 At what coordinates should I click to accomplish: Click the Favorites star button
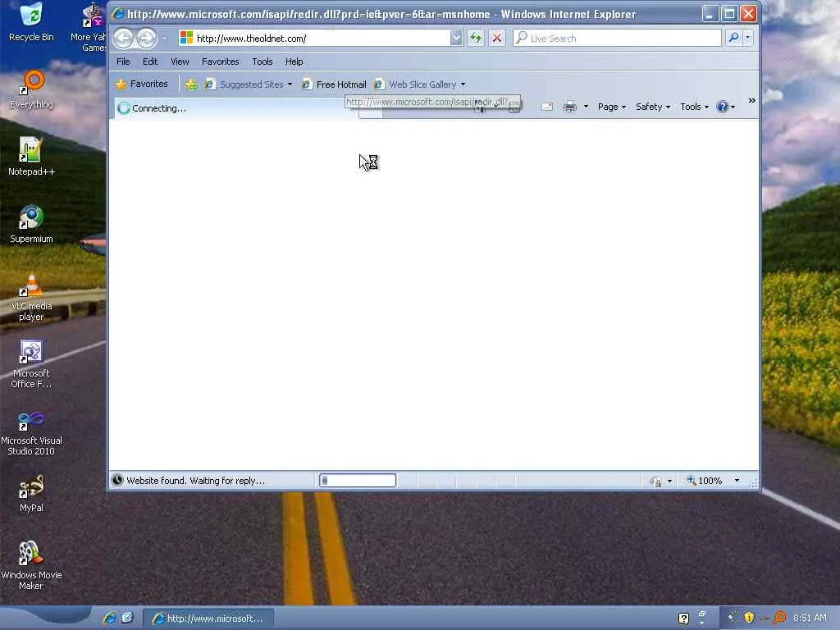[142, 84]
